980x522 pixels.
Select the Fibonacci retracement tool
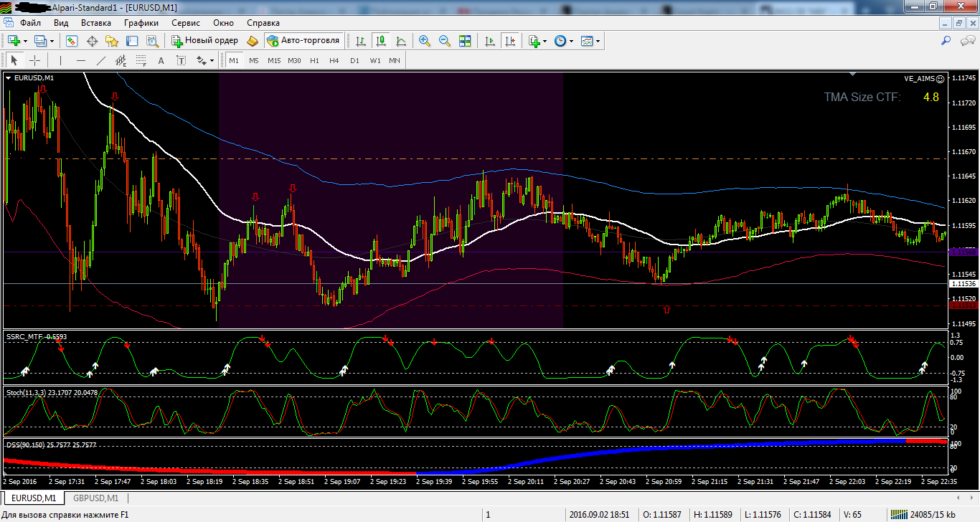coord(141,60)
